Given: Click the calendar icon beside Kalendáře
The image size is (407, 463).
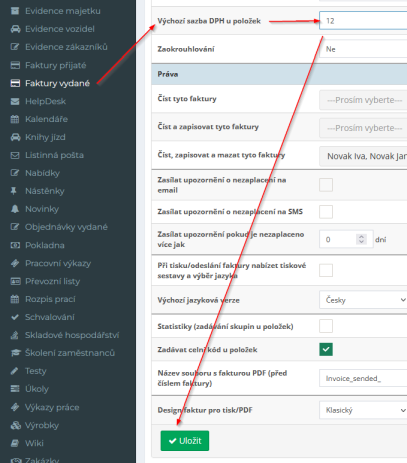Looking at the screenshot, I should click(x=15, y=119).
